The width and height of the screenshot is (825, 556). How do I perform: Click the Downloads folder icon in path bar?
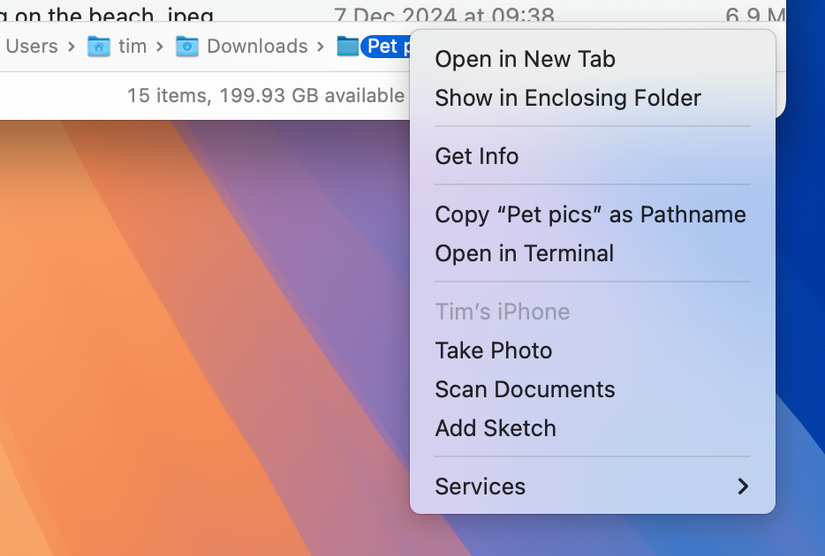(187, 46)
